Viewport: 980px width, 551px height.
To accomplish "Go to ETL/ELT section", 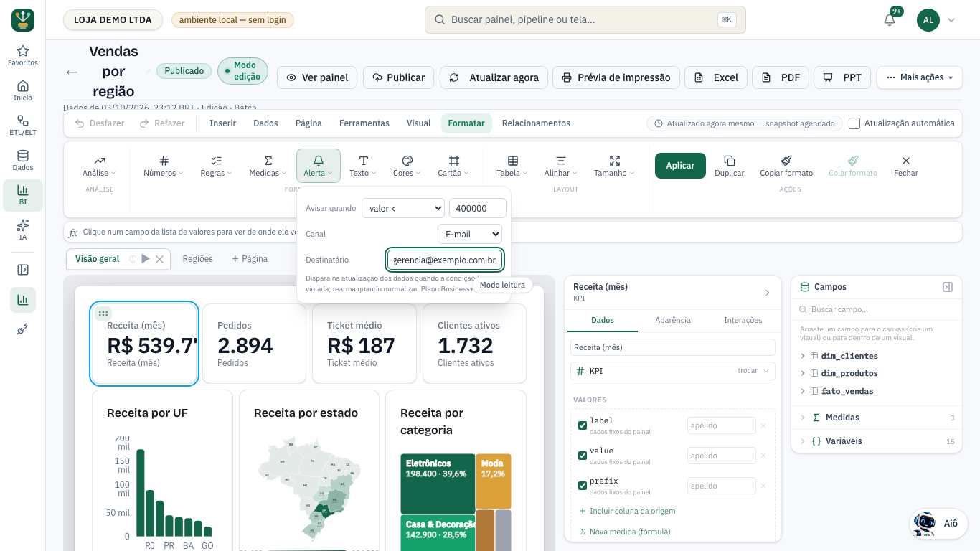I will point(23,126).
